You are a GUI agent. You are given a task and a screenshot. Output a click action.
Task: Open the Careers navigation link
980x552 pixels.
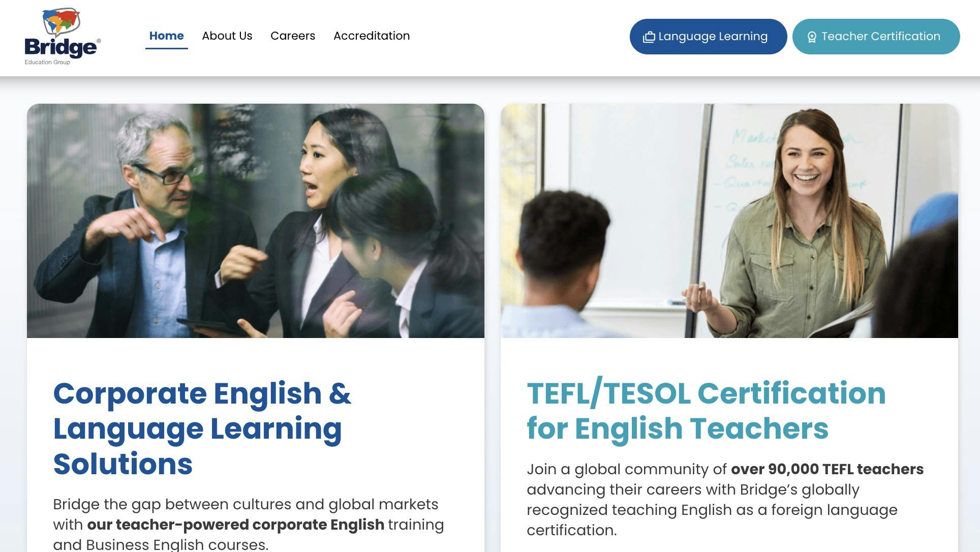click(x=293, y=36)
